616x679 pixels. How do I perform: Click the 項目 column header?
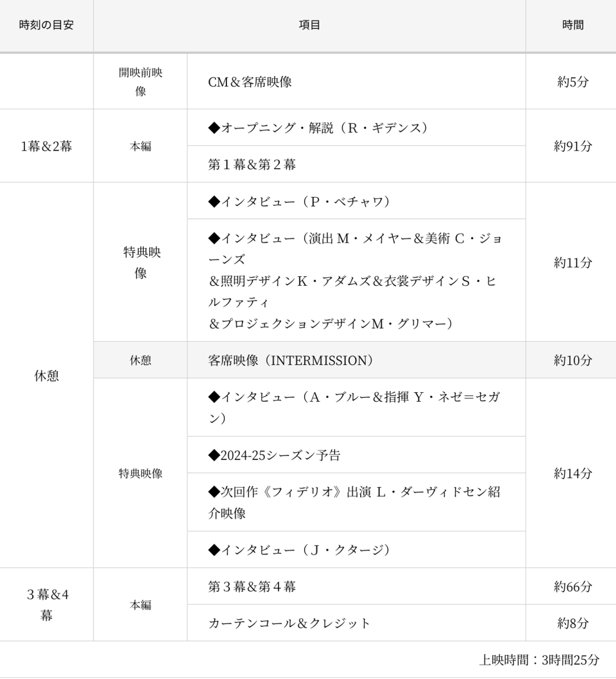point(310,25)
